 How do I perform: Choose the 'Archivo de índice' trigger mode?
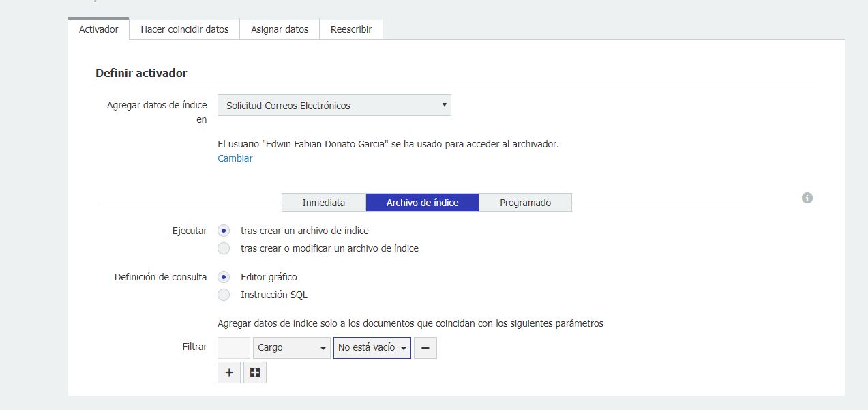pos(422,203)
